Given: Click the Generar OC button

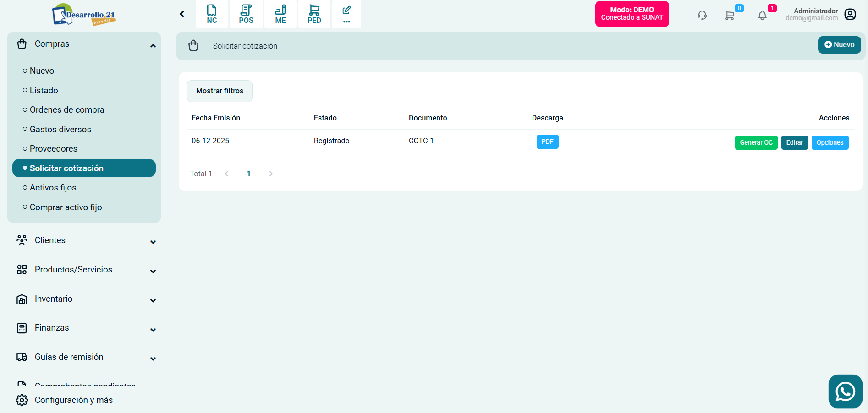Looking at the screenshot, I should 756,142.
